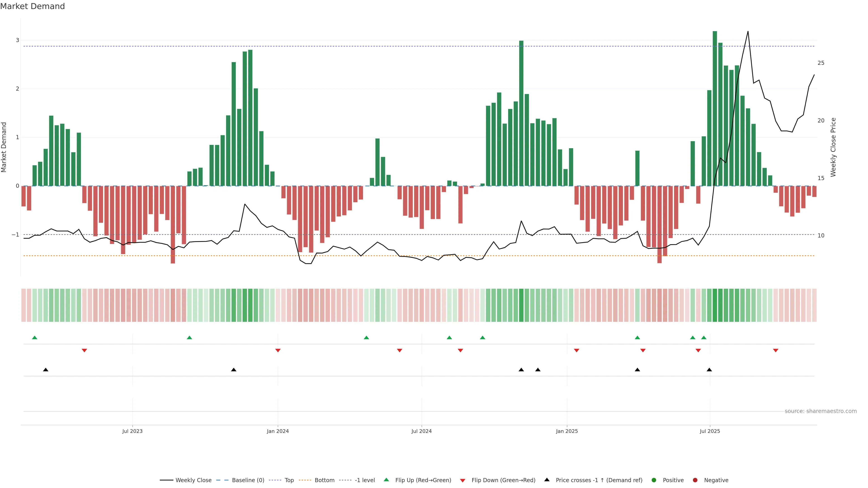868x488 pixels.
Task: Hide the Top dotted line legend item
Action: point(289,480)
